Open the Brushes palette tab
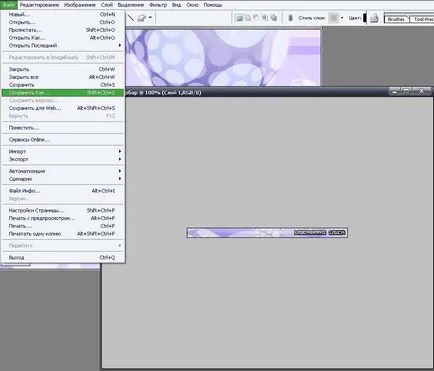 (396, 19)
